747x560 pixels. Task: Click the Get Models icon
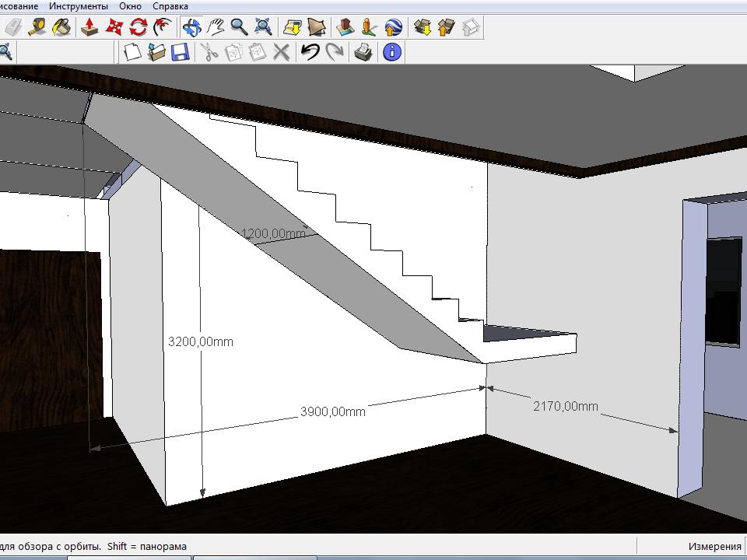pos(422,28)
